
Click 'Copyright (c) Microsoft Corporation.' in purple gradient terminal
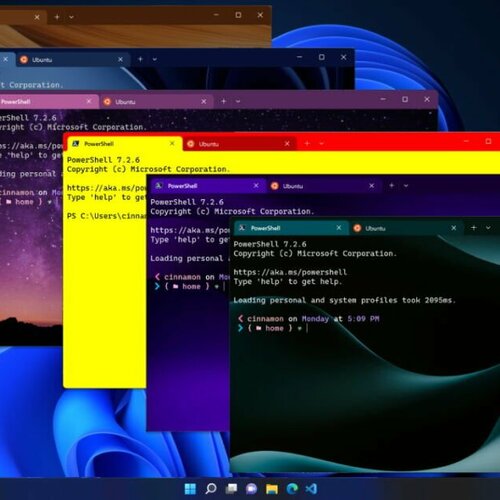coord(232,212)
